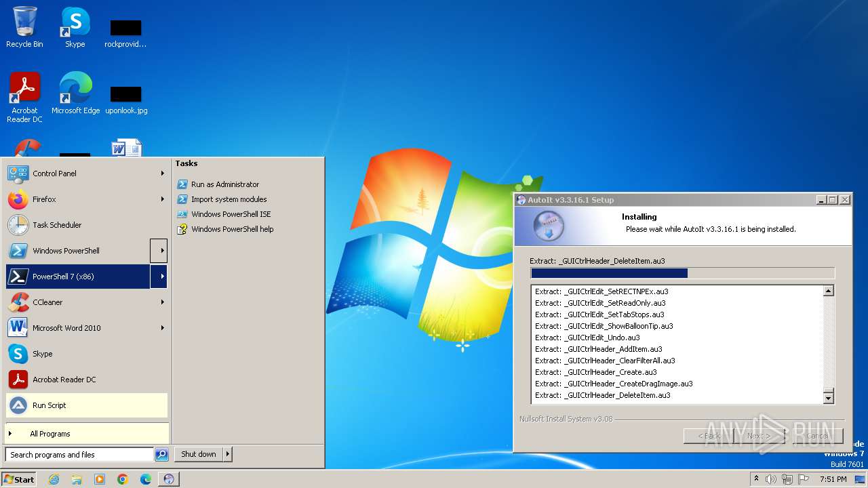Open the Shut down options arrow
The height and width of the screenshot is (488, 868).
click(x=227, y=455)
